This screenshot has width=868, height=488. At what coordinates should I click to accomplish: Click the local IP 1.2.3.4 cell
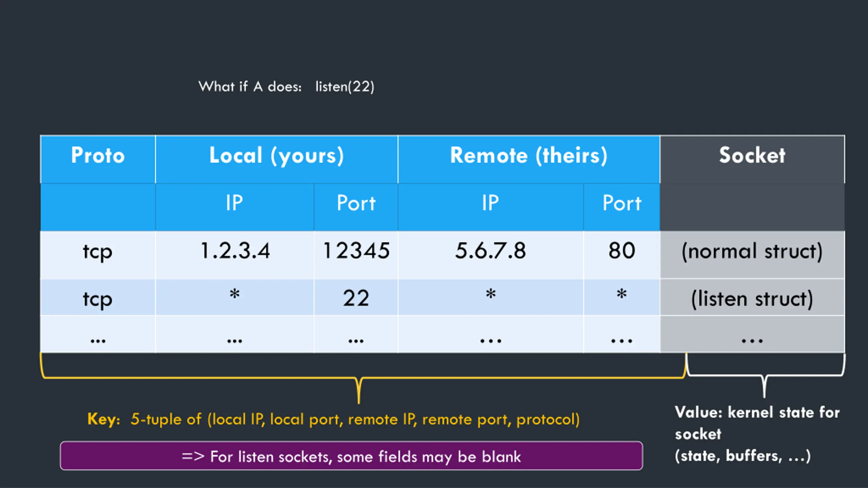point(235,255)
